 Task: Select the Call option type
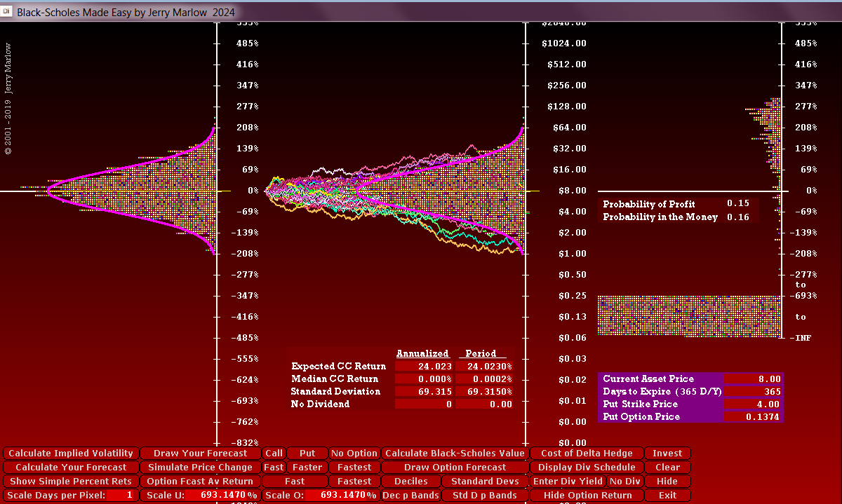pos(274,454)
